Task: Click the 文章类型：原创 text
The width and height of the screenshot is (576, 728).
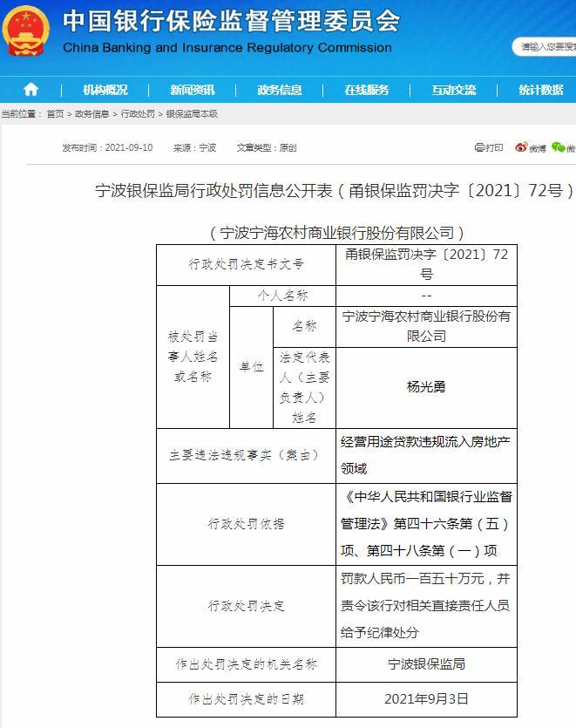Action: tap(267, 147)
